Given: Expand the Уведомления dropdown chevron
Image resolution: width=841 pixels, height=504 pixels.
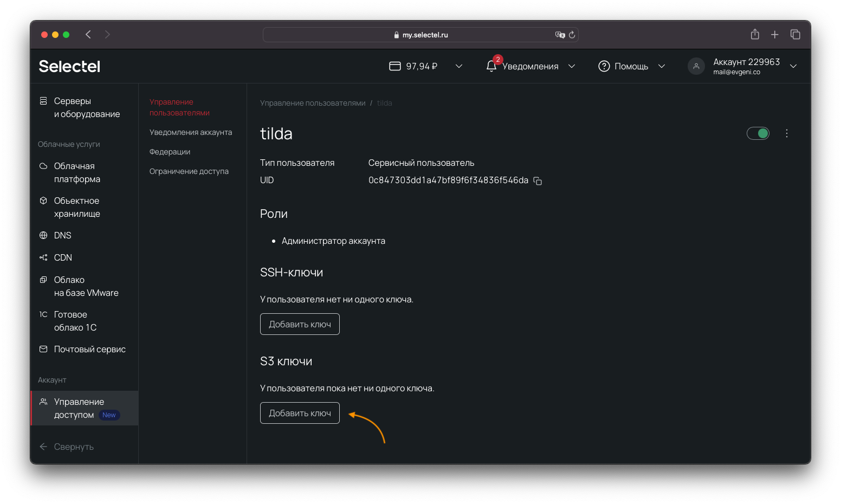Looking at the screenshot, I should click(572, 66).
